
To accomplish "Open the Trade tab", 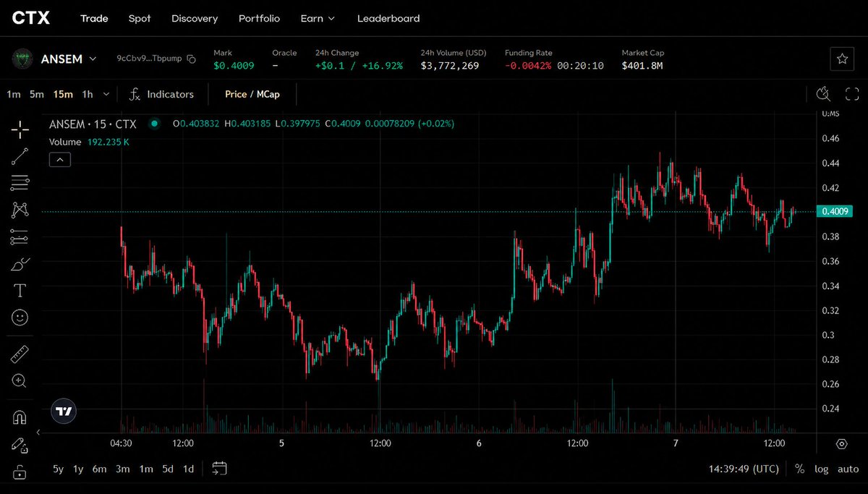I will [x=94, y=18].
